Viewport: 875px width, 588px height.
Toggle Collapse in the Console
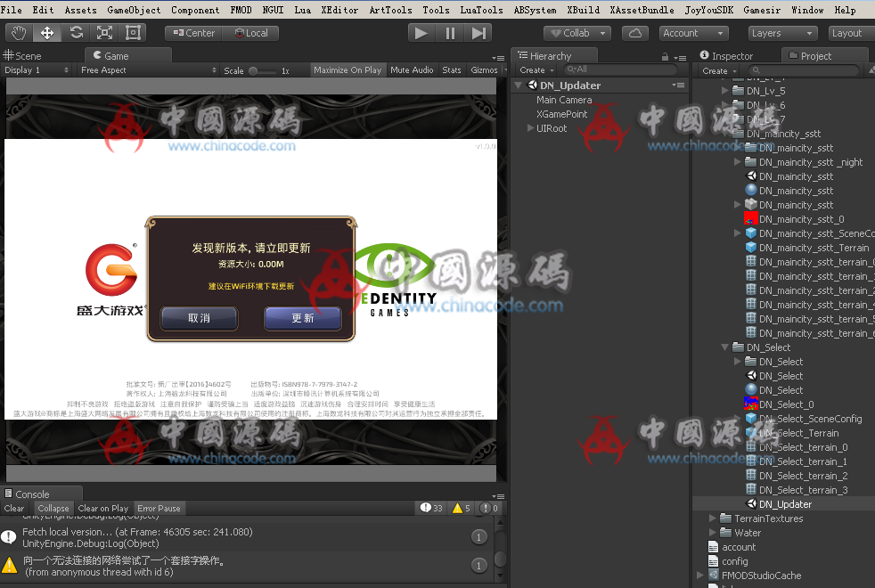(x=53, y=509)
